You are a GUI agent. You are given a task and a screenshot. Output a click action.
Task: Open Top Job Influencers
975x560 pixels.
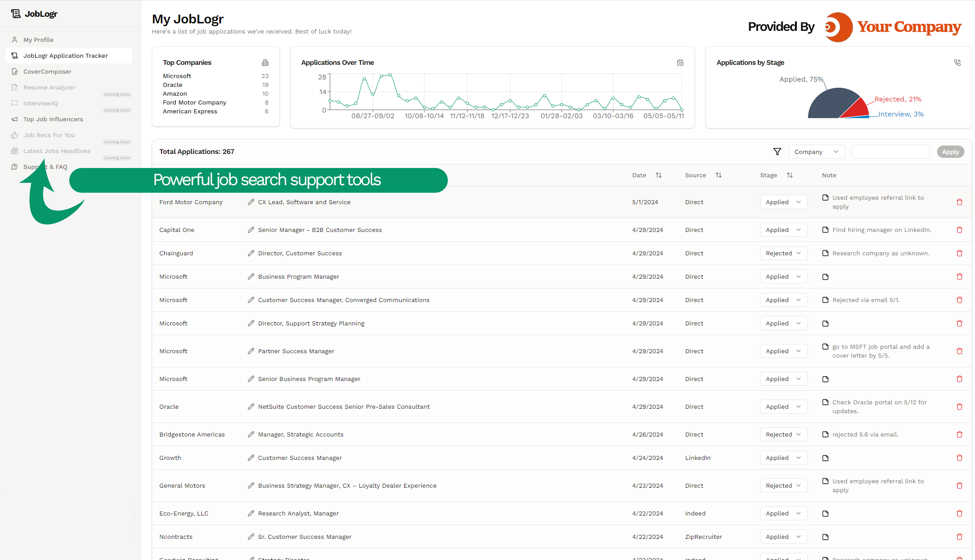(x=53, y=119)
